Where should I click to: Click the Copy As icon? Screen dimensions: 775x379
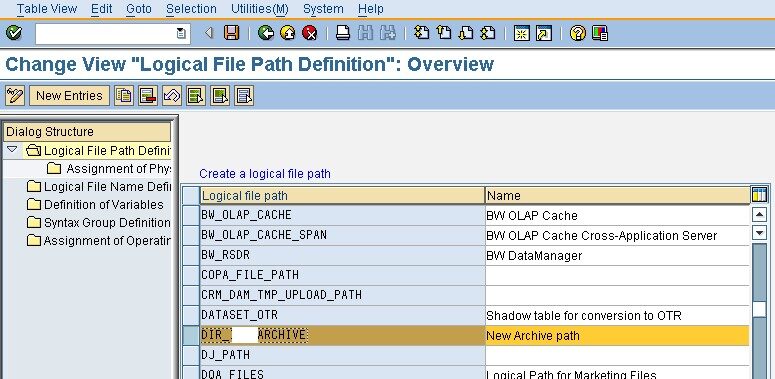click(x=124, y=95)
